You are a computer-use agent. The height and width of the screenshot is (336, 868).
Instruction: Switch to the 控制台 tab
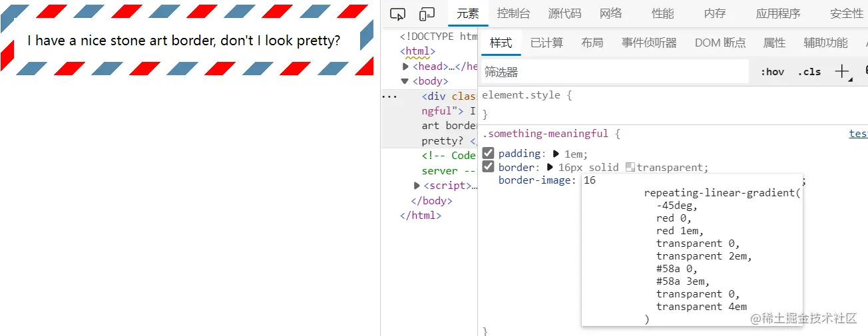tap(514, 14)
